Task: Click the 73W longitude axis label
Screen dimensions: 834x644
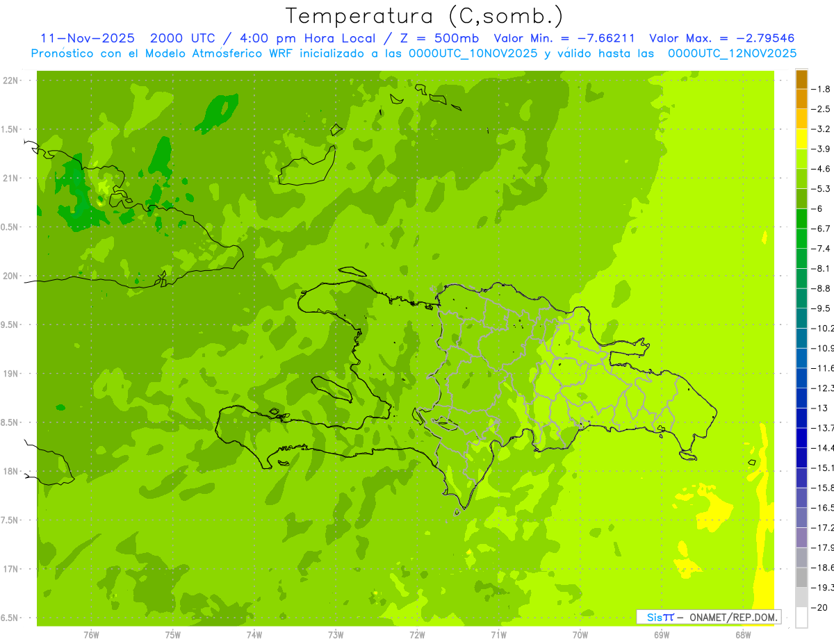Action: point(336,635)
